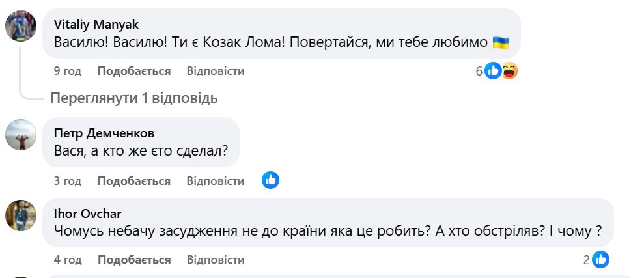Toggle Подобається on Петр Демченков's comment

click(x=134, y=181)
